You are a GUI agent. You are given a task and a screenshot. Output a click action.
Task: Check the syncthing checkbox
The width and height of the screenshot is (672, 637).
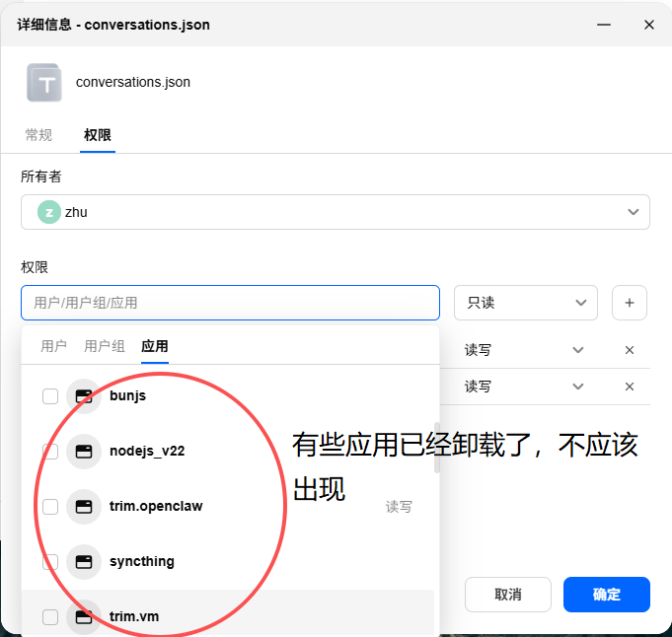click(50, 562)
